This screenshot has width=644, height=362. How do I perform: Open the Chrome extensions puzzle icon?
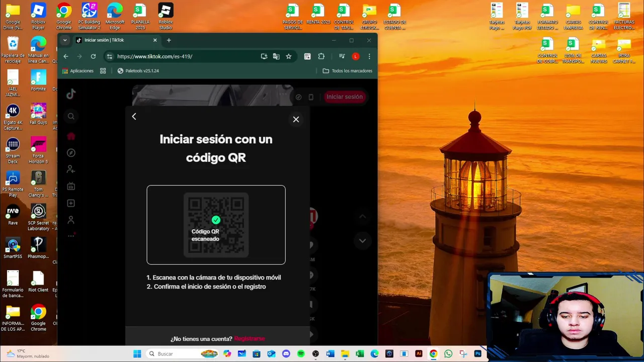point(321,56)
